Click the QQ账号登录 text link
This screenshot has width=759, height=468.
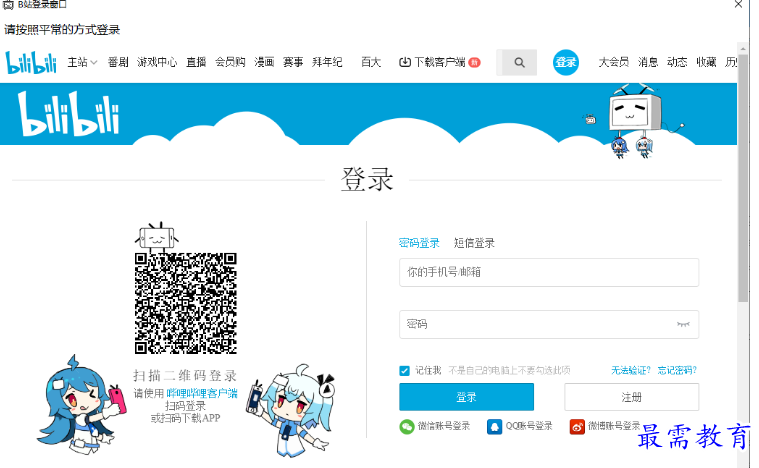529,426
